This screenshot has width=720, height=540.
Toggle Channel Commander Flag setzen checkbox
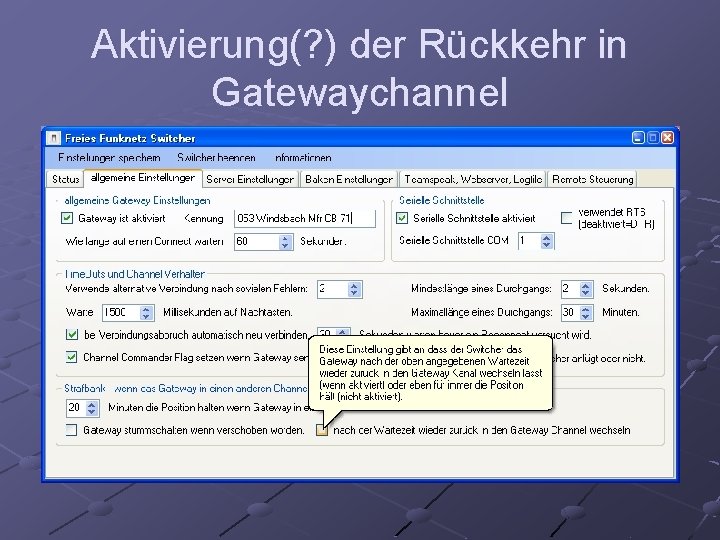[72, 357]
